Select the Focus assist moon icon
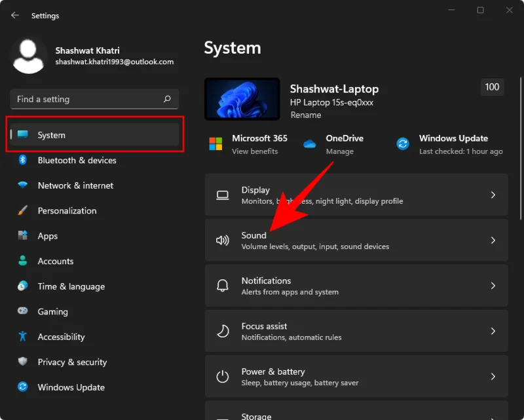The width and height of the screenshot is (524, 420). point(223,331)
